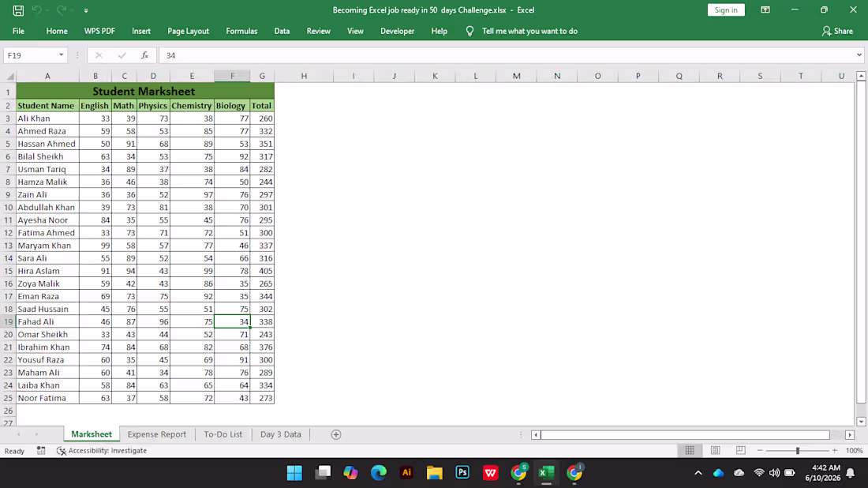The image size is (868, 488).
Task: Open the Home ribbon tab
Action: tap(57, 31)
